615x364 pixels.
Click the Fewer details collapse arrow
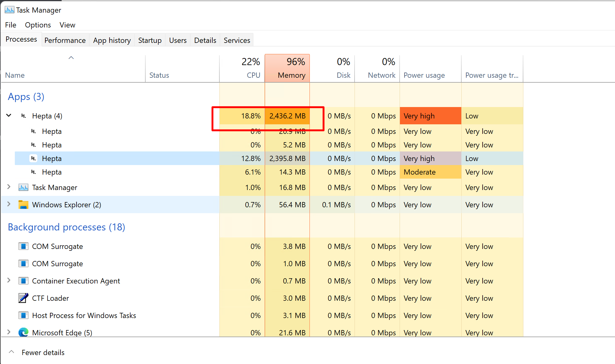[x=11, y=352]
